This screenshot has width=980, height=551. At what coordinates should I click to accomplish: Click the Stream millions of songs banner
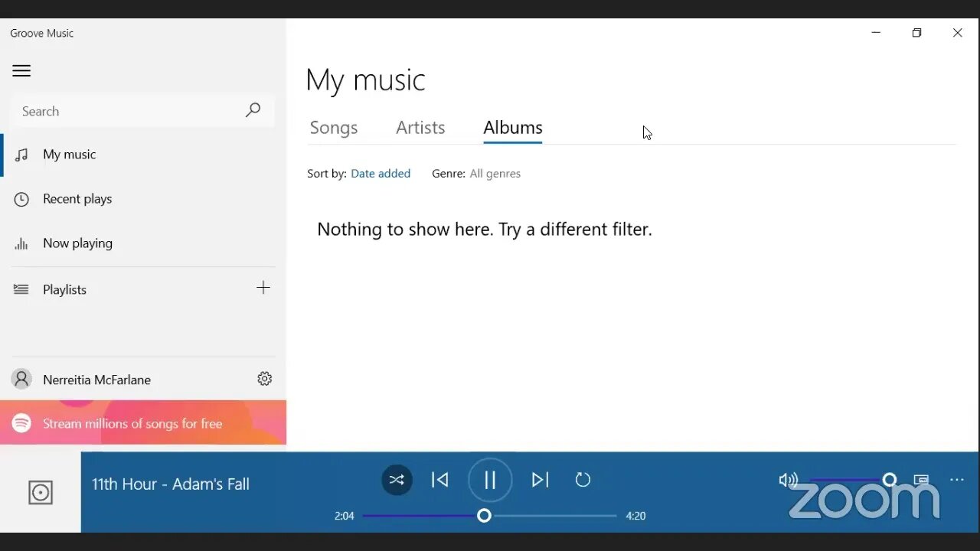point(143,422)
